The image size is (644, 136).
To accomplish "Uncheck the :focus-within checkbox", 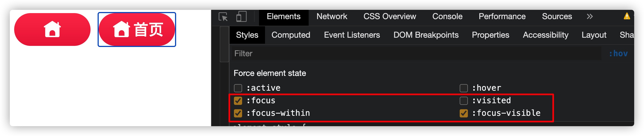I will (x=238, y=113).
